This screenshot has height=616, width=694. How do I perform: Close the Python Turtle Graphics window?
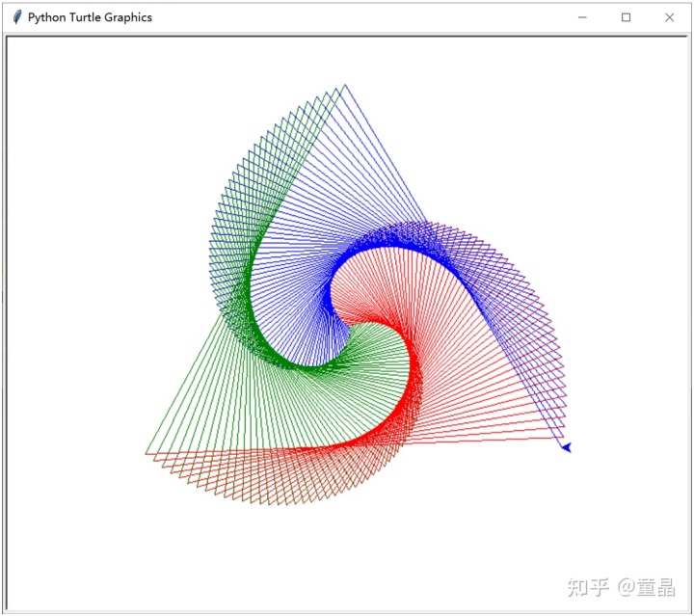669,17
